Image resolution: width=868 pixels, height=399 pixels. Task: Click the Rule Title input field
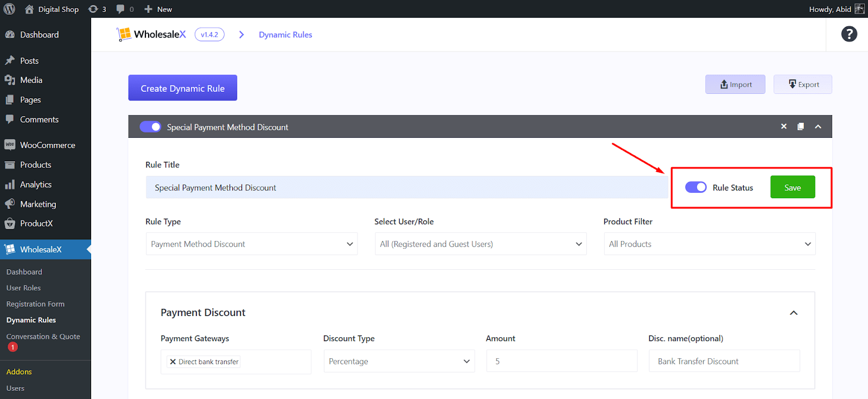[x=407, y=187]
